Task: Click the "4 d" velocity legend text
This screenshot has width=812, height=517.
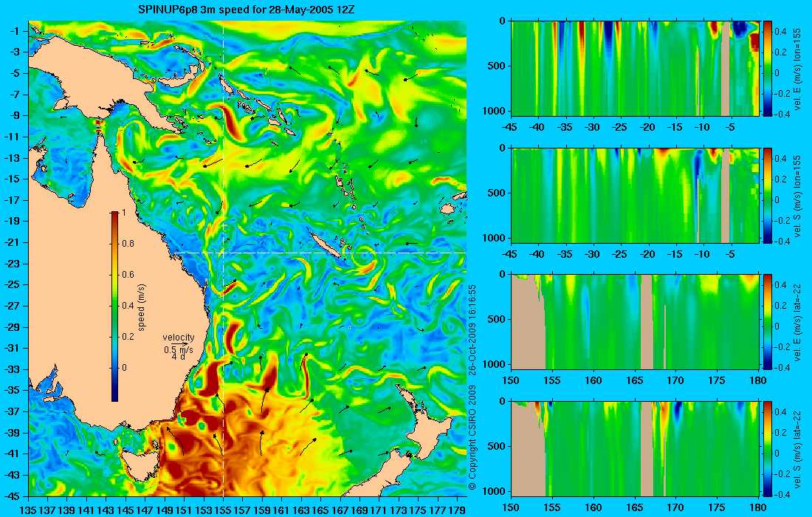Action: 178,357
